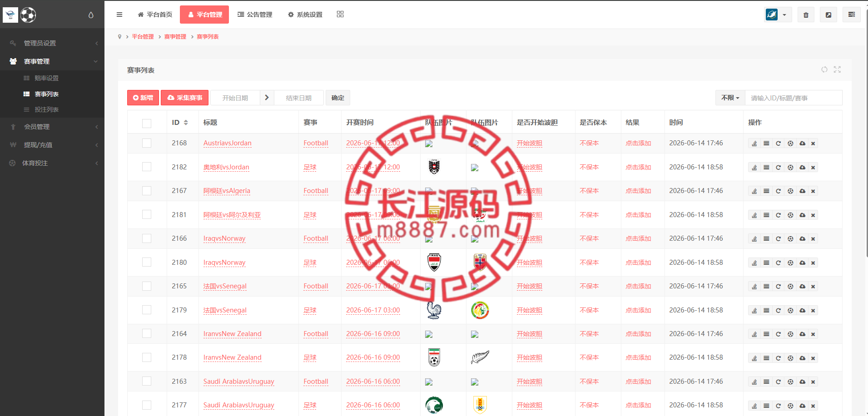Click the 采集赛事 button
This screenshot has height=416, width=868.
pos(185,98)
